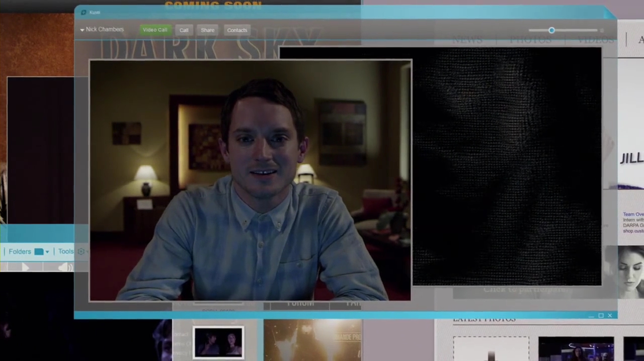Image resolution: width=644 pixels, height=361 pixels.
Task: Open the Folders menu in the background window
Action: click(x=20, y=251)
